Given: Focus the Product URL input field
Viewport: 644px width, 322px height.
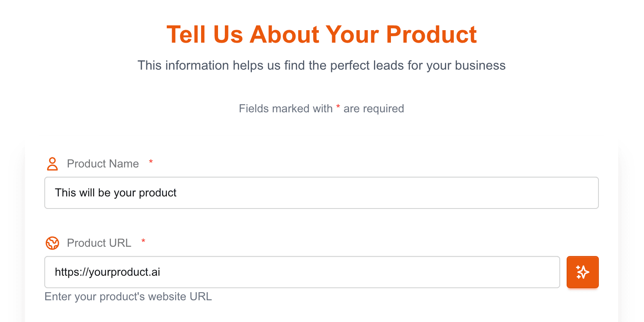Looking at the screenshot, I should pos(302,272).
